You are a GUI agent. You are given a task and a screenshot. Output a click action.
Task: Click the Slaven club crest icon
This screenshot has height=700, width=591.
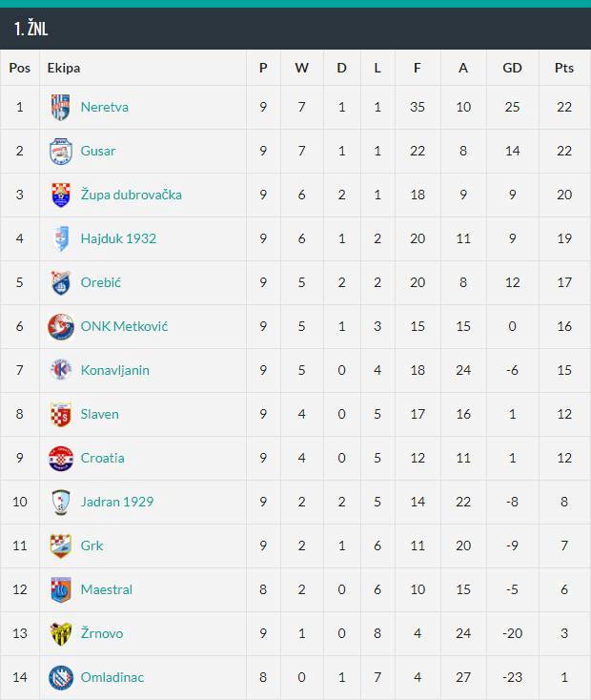click(x=60, y=414)
